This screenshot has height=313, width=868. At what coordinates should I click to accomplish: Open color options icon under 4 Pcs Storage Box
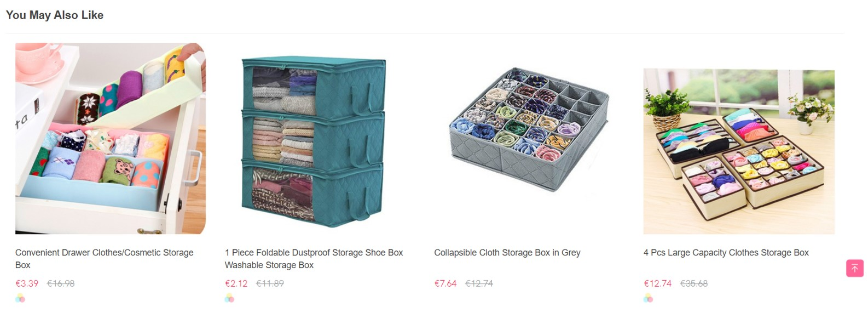coord(648,298)
